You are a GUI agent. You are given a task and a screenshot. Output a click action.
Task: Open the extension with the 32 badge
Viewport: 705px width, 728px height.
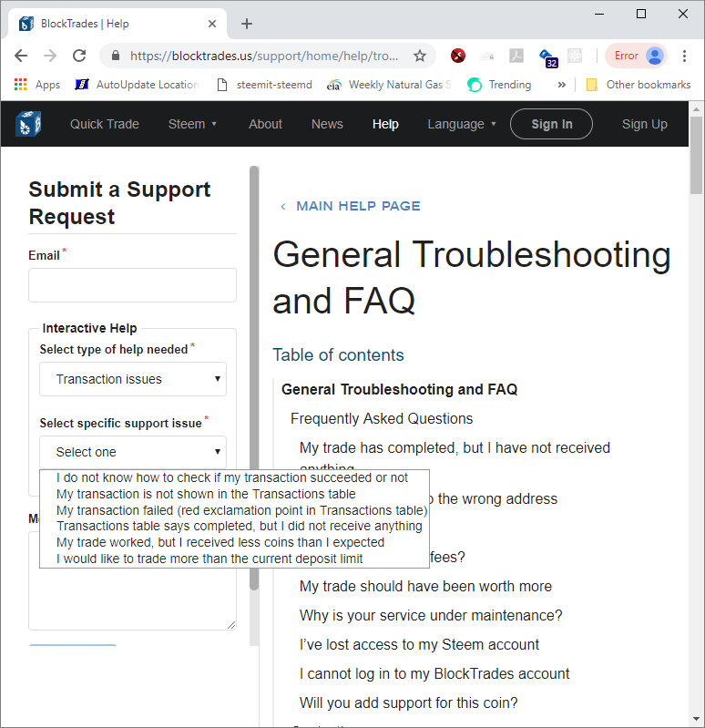548,57
